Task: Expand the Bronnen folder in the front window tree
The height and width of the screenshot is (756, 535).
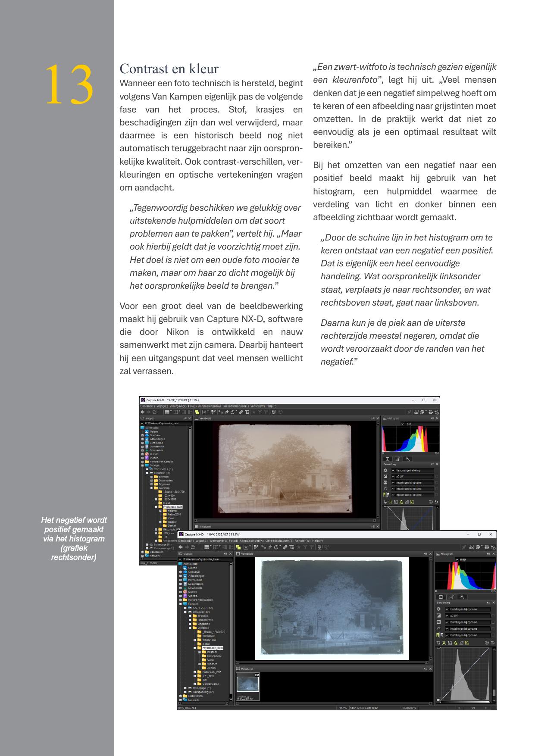Action: tap(190, 616)
